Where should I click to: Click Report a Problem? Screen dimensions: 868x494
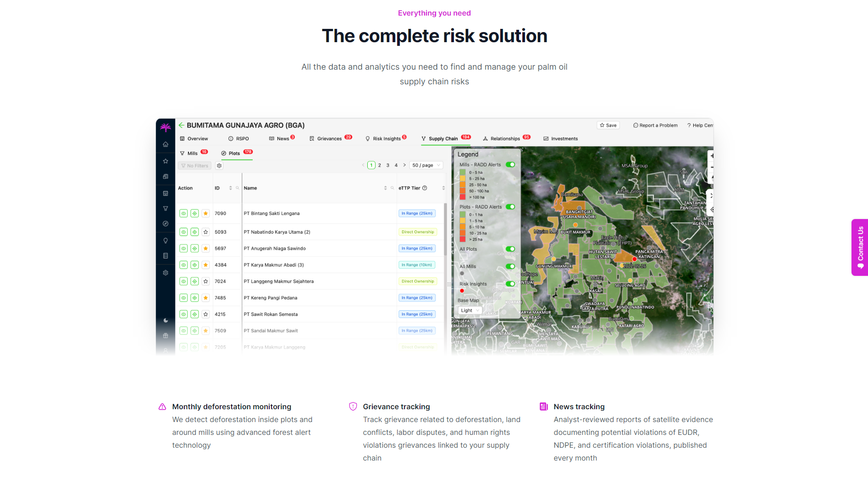(655, 125)
